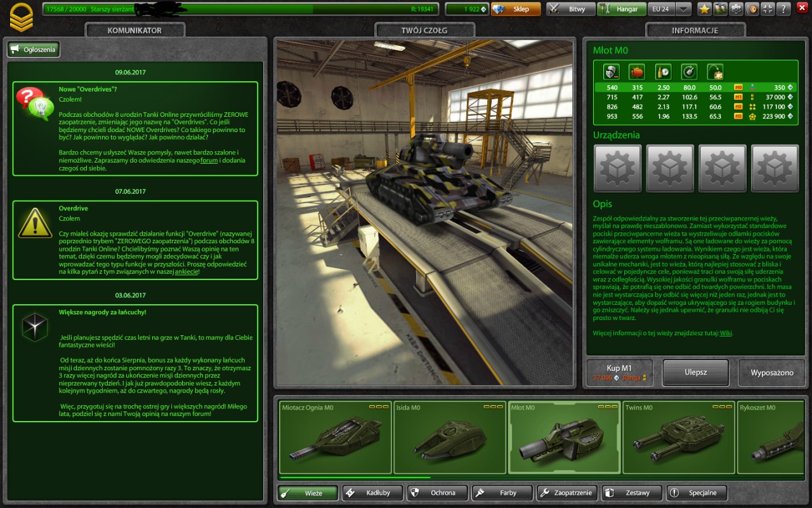Open the INFORMACJE tab
This screenshot has height=508, width=812.
695,30
